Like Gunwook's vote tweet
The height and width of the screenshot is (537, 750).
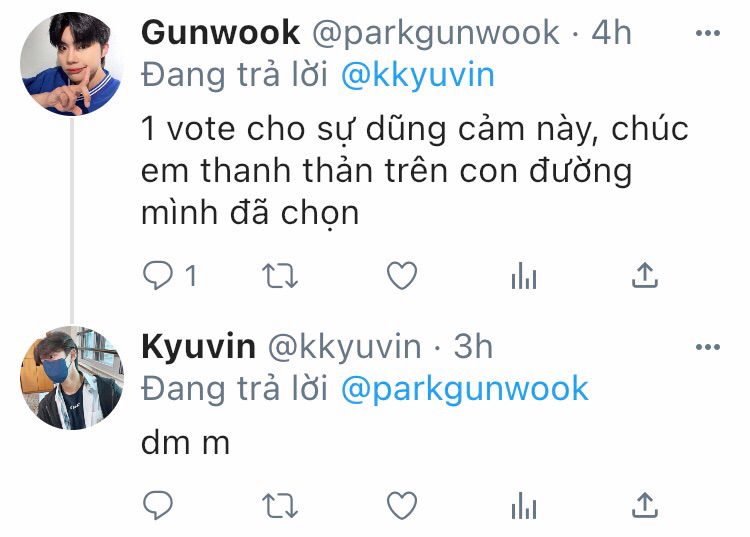point(402,275)
